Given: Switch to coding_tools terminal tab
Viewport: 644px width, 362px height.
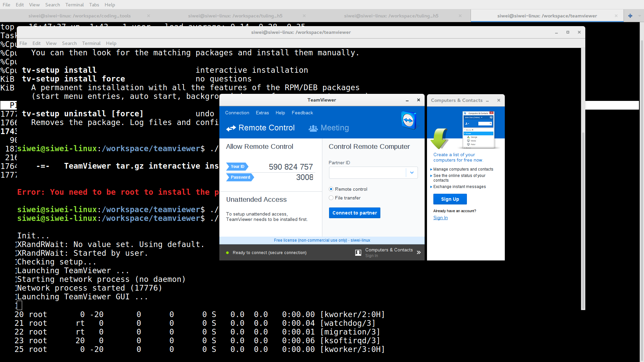Looking at the screenshot, I should (79, 16).
